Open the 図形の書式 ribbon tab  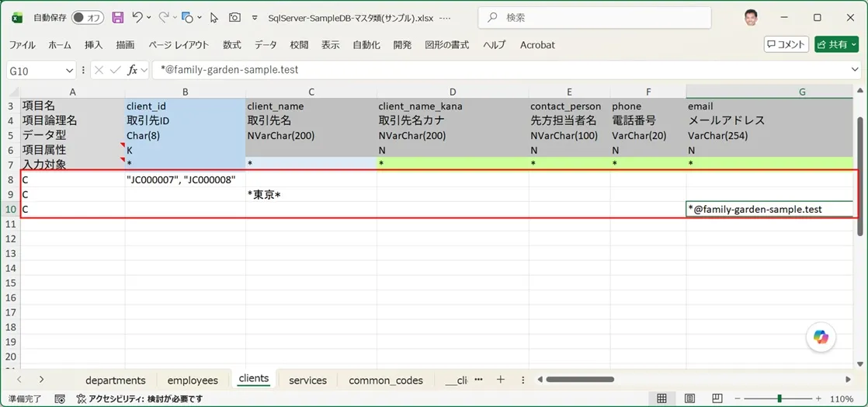click(x=446, y=45)
